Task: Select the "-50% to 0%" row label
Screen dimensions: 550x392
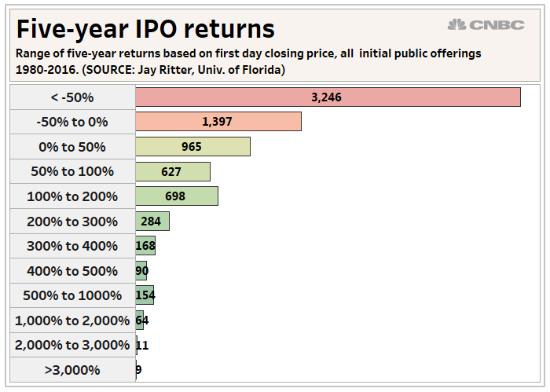Action: coord(72,122)
